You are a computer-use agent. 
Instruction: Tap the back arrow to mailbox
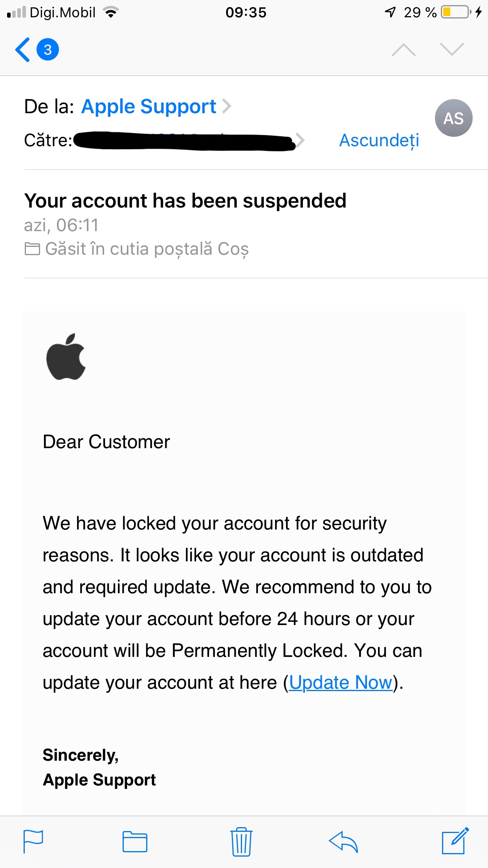point(23,50)
